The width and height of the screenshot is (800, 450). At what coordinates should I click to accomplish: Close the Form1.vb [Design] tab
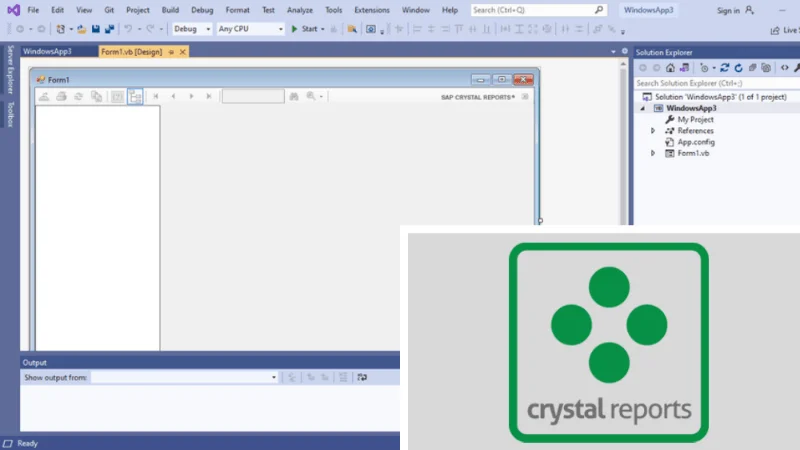182,52
